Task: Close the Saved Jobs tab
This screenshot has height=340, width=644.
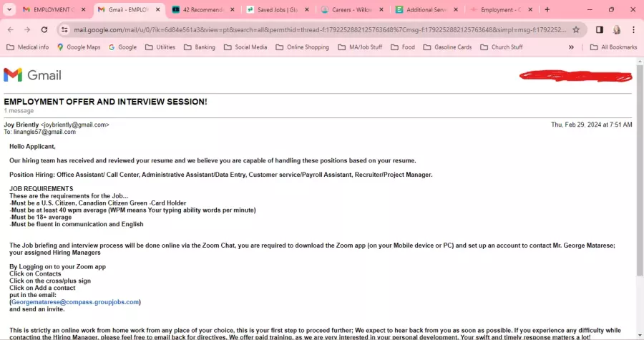Action: click(x=307, y=9)
